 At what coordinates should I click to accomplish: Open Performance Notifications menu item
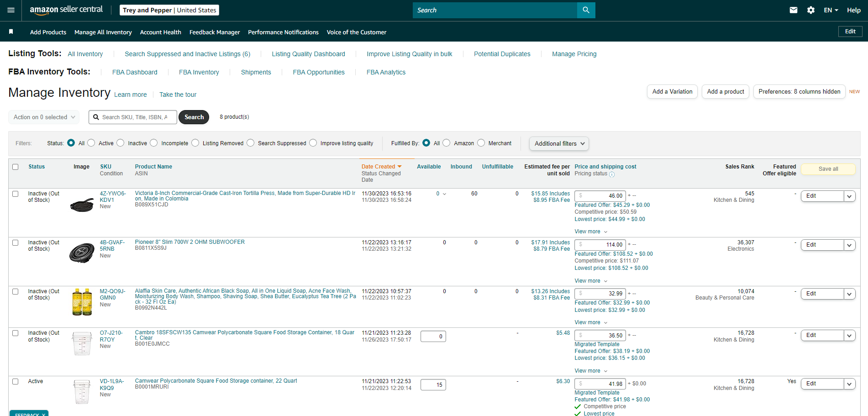(284, 32)
